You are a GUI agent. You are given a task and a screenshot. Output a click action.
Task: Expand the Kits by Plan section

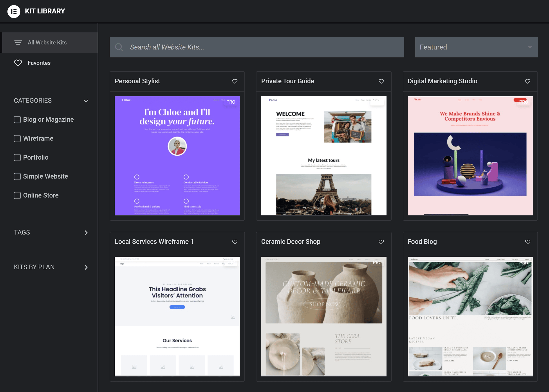click(86, 267)
